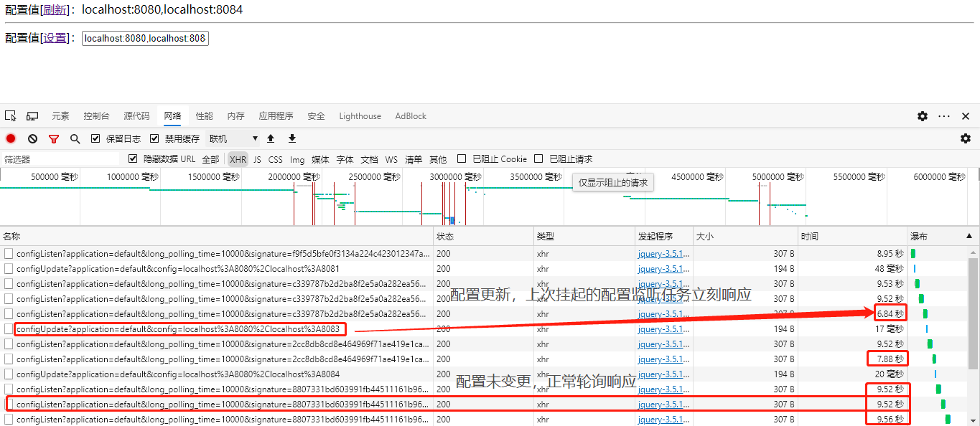
Task: Enable 已阻止请求 checkbox
Action: click(x=538, y=158)
